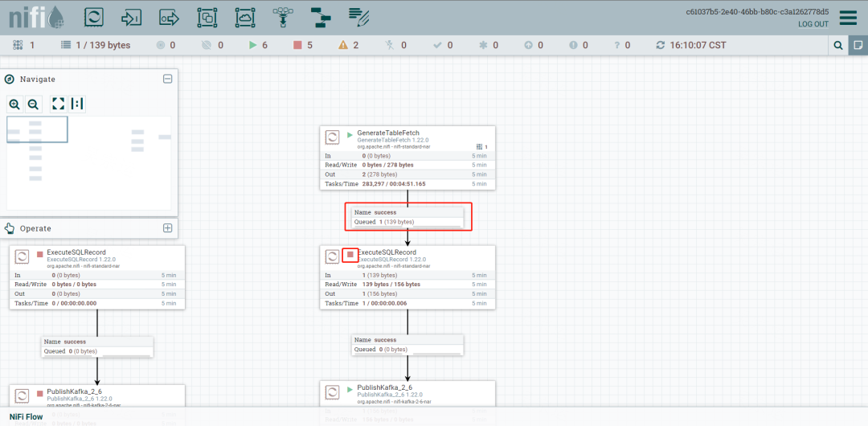Click the Operate hand icon
The height and width of the screenshot is (426, 868).
(x=10, y=227)
